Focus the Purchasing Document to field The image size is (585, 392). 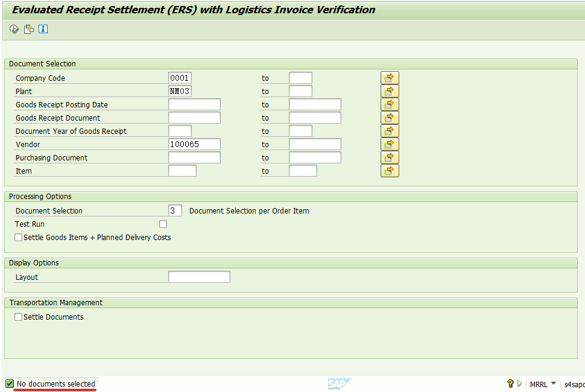315,158
